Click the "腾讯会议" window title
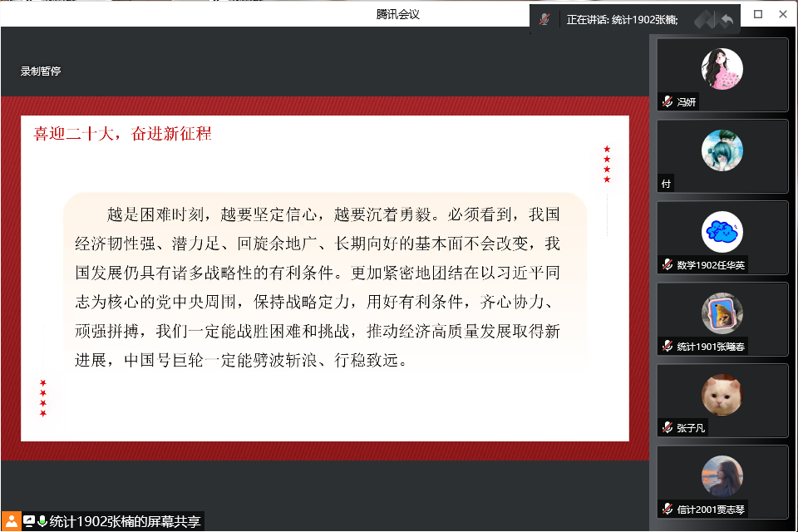The image size is (798, 532). point(398,14)
